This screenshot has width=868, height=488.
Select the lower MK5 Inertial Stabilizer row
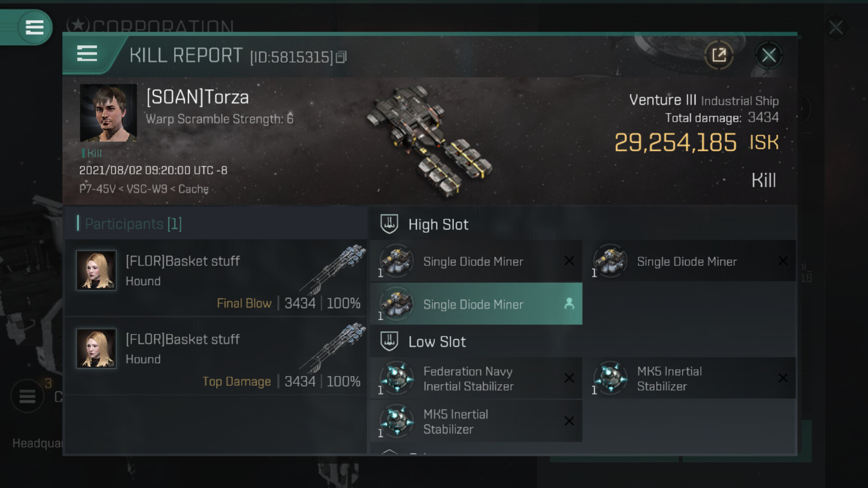coord(476,422)
